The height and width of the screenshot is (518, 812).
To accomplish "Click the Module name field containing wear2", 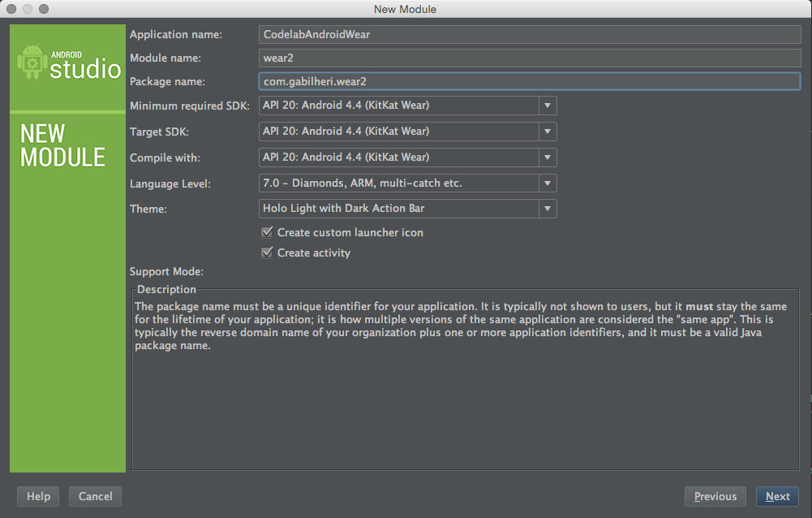I will tap(529, 58).
